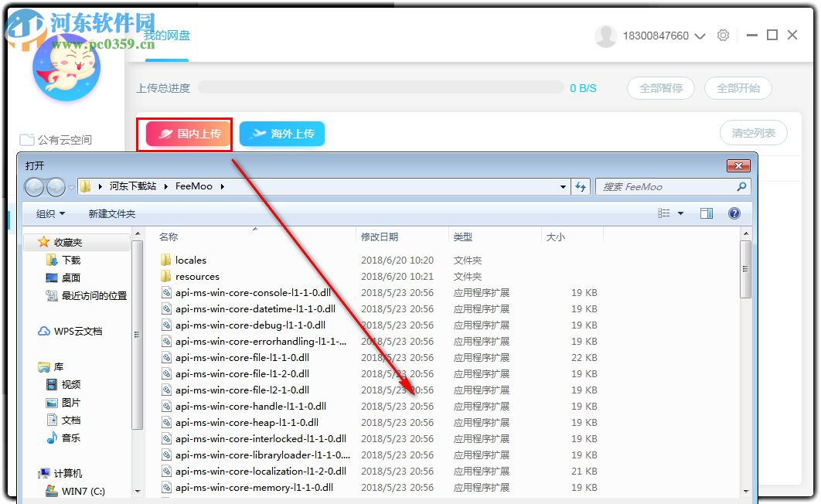Image resolution: width=821 pixels, height=504 pixels.
Task: Close the 打开 file dialog
Action: pyautogui.click(x=738, y=165)
